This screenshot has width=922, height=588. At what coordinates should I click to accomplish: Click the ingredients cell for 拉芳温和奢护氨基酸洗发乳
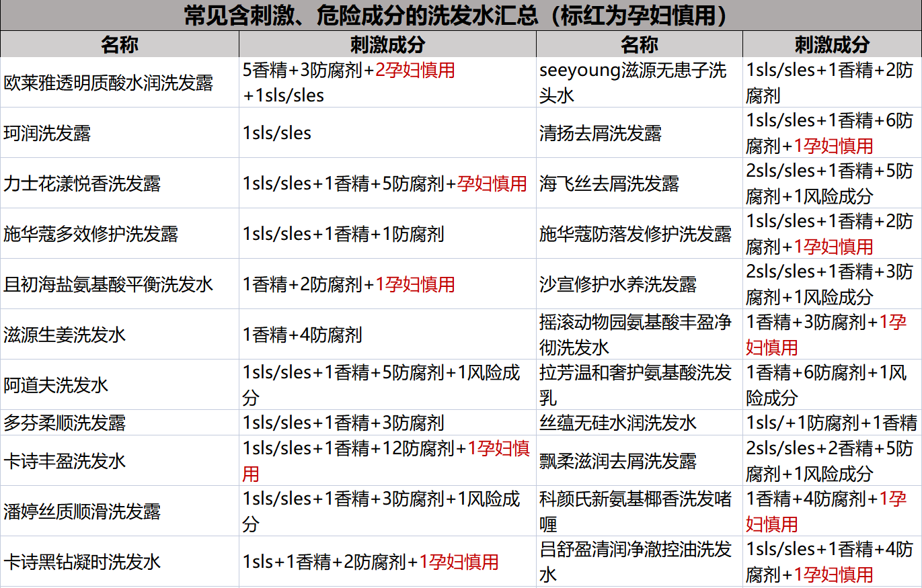833,384
